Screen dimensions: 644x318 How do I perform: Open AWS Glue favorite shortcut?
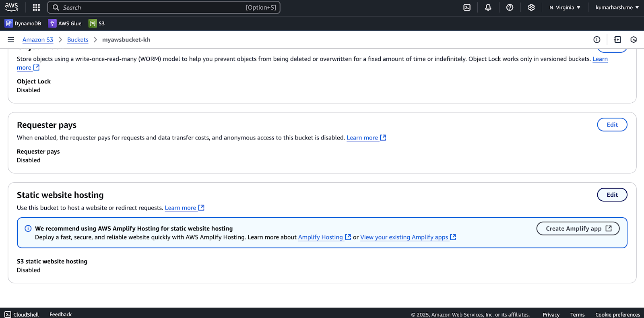65,23
